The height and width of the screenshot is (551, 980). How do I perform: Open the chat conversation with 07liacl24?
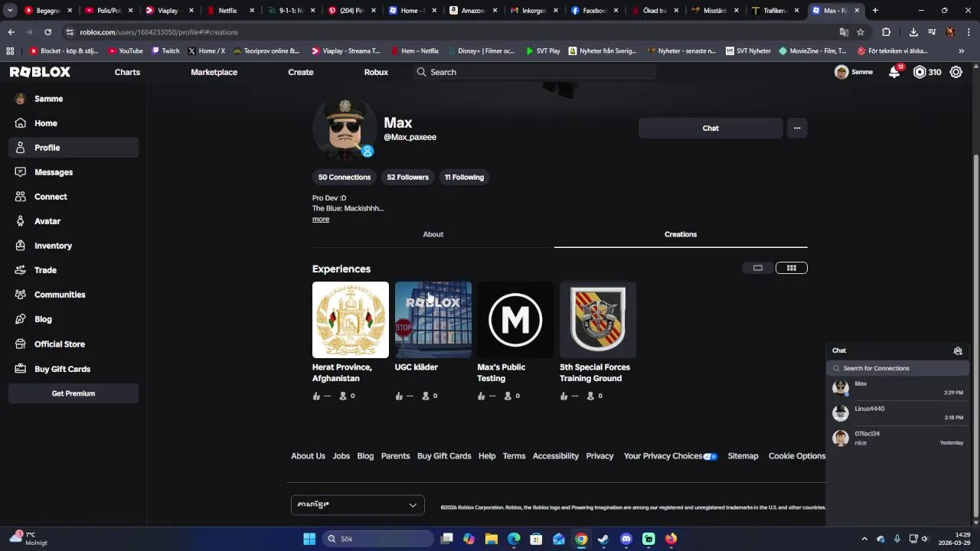tap(897, 438)
